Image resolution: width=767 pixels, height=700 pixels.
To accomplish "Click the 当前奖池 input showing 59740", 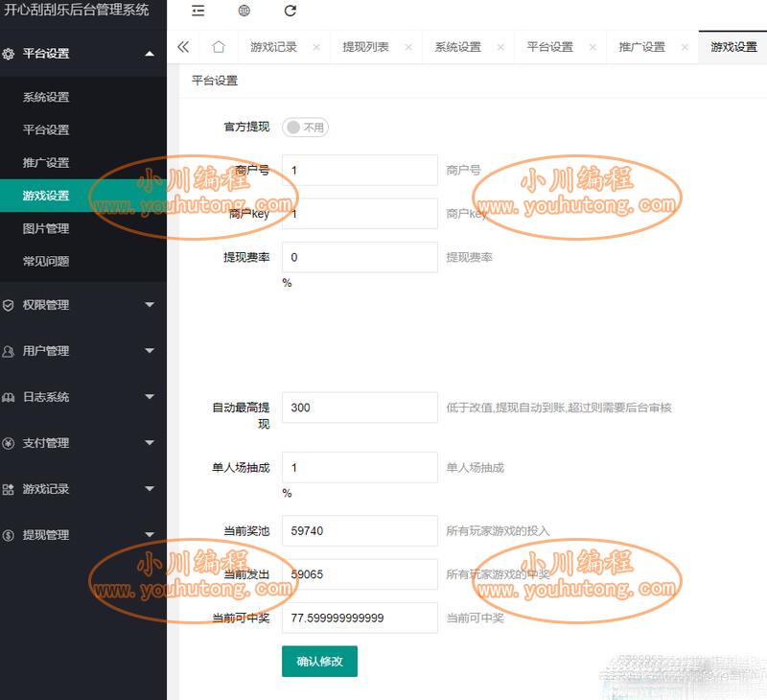I will (x=360, y=530).
